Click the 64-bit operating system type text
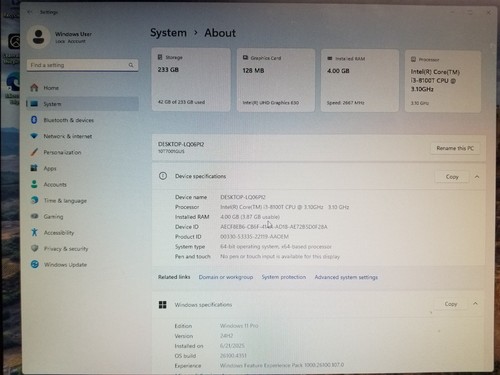The image size is (500, 375). point(276,247)
